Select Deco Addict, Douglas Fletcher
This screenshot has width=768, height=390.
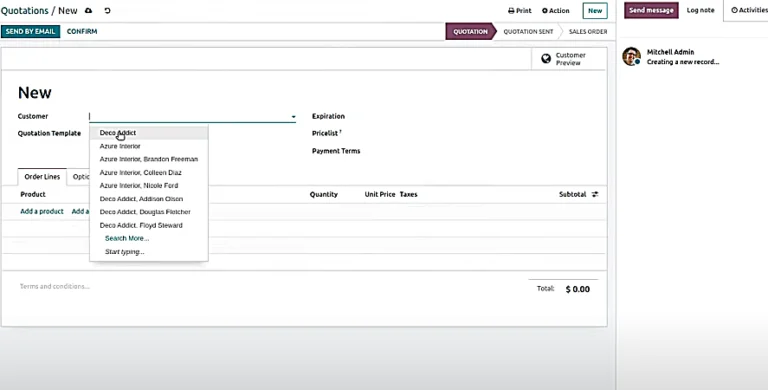coord(149,212)
